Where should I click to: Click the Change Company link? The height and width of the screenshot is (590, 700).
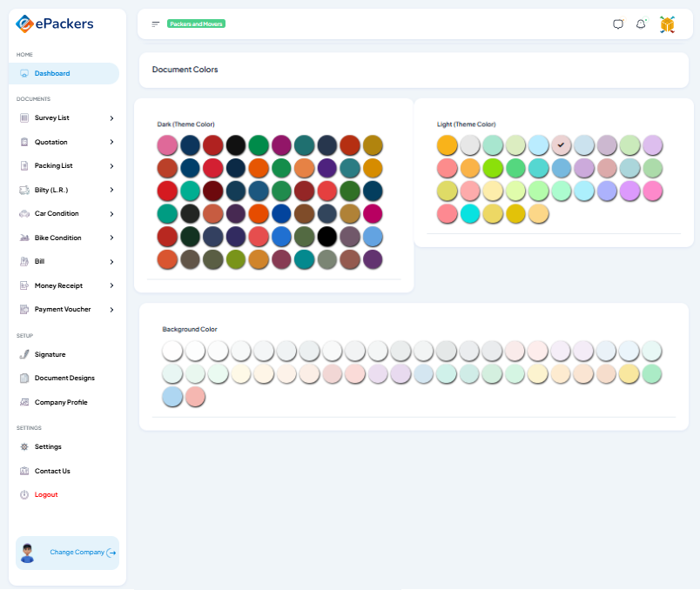pos(77,553)
